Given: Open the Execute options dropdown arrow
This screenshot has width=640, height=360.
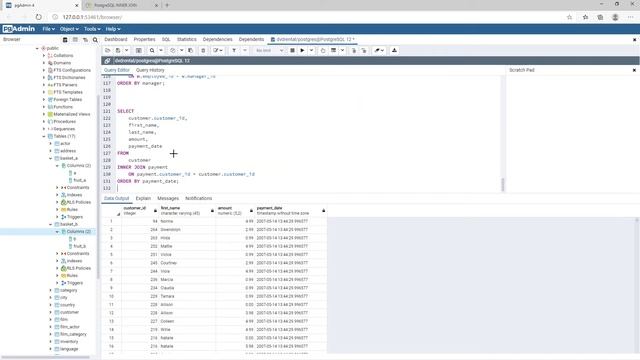Looking at the screenshot, I should click(x=311, y=51).
